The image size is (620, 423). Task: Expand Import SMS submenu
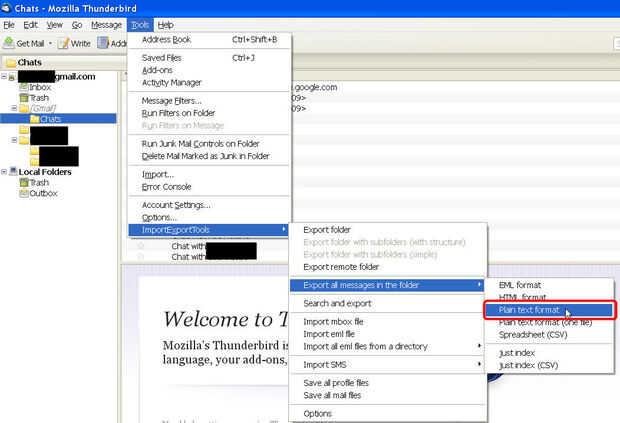coord(388,364)
